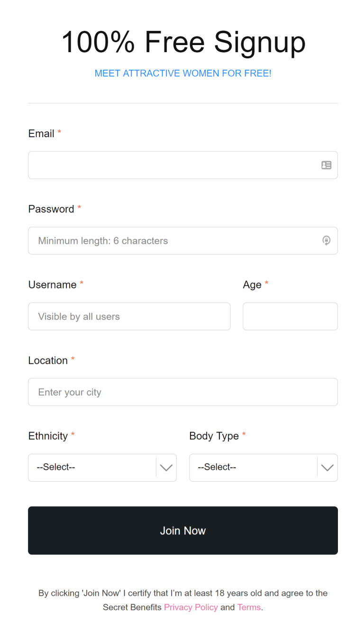Screen dimensions: 364x643
Task: Focus the Location city field
Action: pos(183,392)
